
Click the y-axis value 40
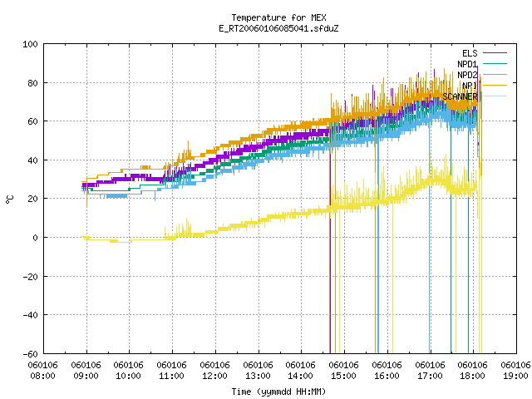[x=32, y=160]
